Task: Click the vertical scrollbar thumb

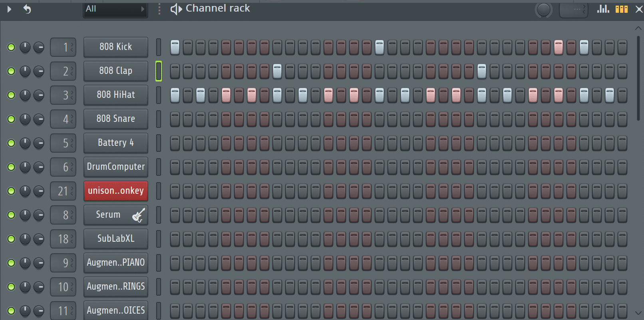Action: [x=638, y=79]
